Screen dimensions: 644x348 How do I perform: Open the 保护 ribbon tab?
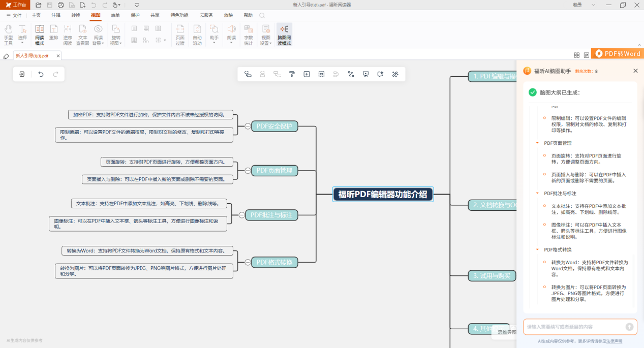point(135,15)
